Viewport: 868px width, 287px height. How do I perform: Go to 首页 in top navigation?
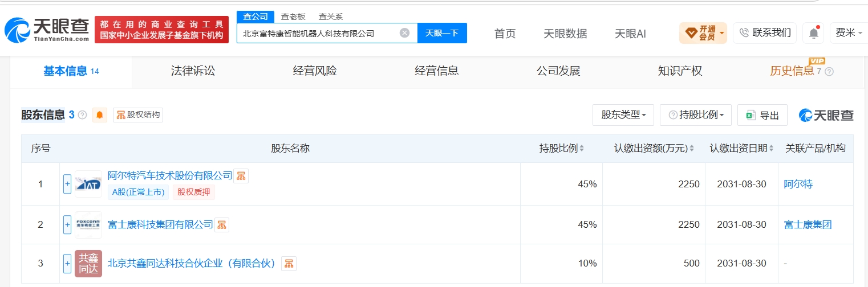pyautogui.click(x=505, y=34)
